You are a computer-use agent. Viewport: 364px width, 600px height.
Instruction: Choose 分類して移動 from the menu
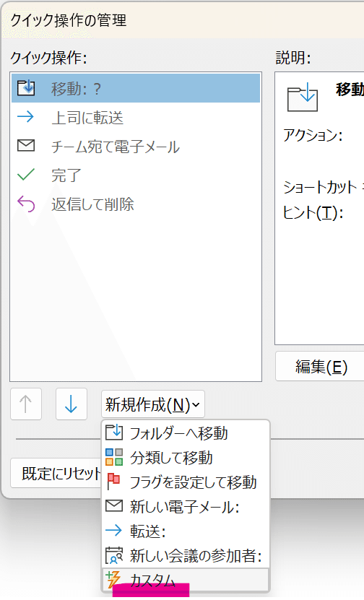[x=186, y=457]
